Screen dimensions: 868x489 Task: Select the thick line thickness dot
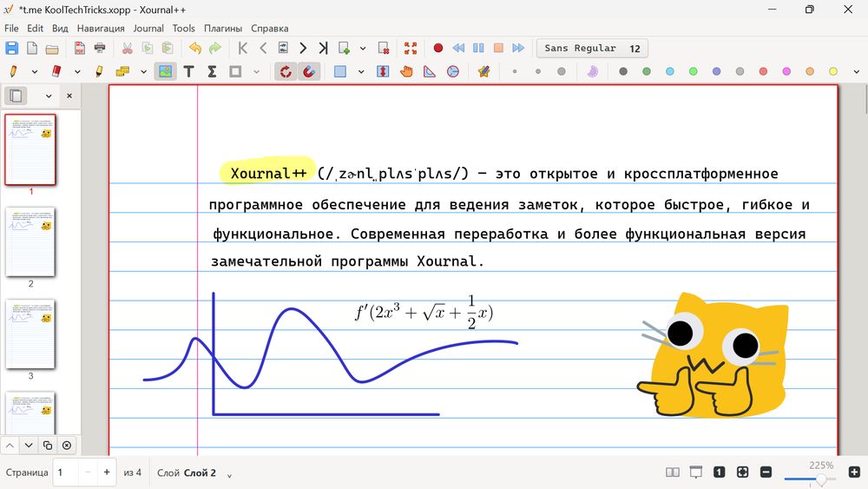pos(562,71)
